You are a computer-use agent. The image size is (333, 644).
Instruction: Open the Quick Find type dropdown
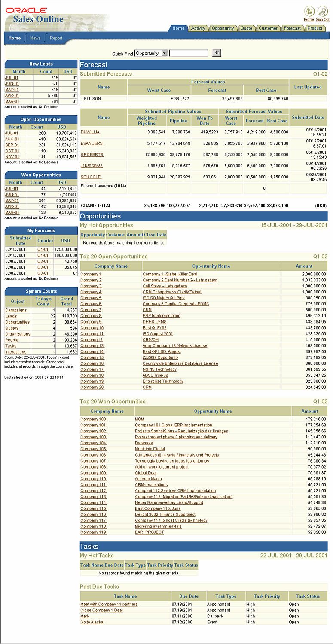point(151,53)
